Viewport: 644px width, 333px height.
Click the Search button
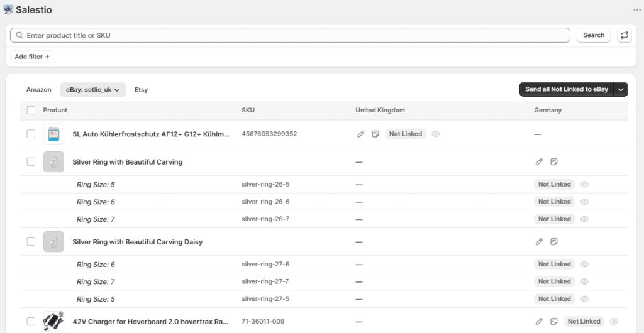593,35
